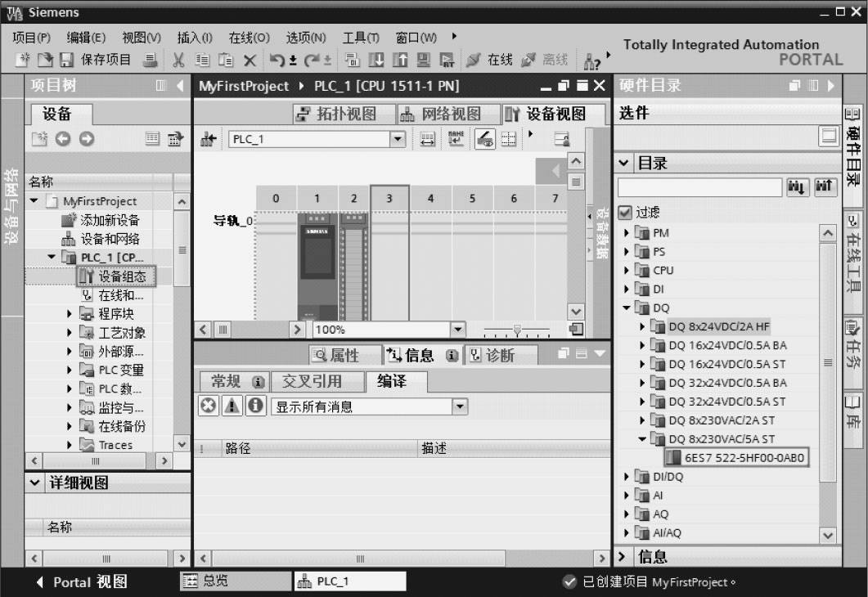Click the Download to device icon
Screen dimensions: 868x597
click(376, 60)
